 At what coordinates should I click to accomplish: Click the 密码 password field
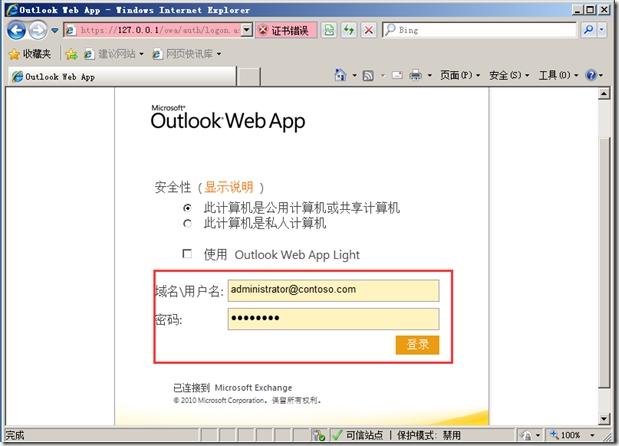333,319
